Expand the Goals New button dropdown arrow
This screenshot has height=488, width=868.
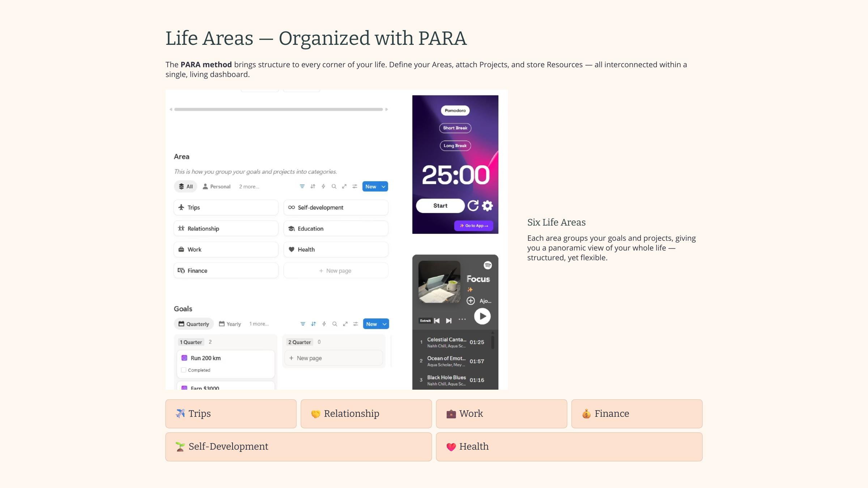(x=384, y=324)
